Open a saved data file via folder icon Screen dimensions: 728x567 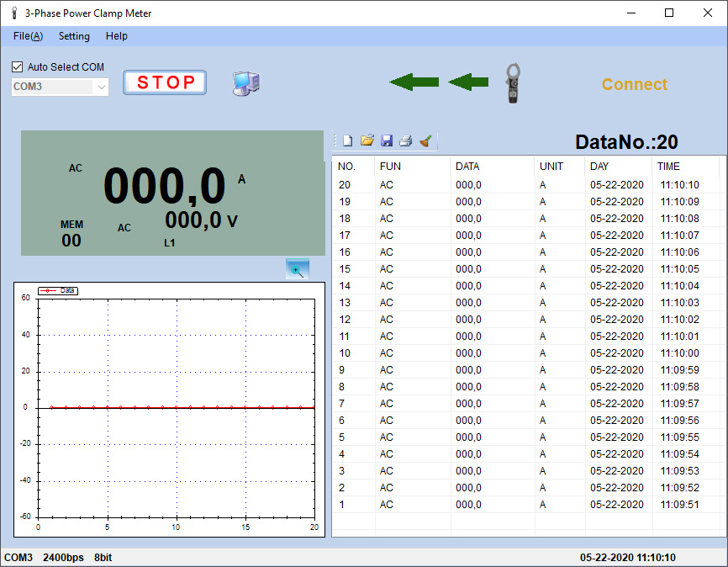pos(367,141)
